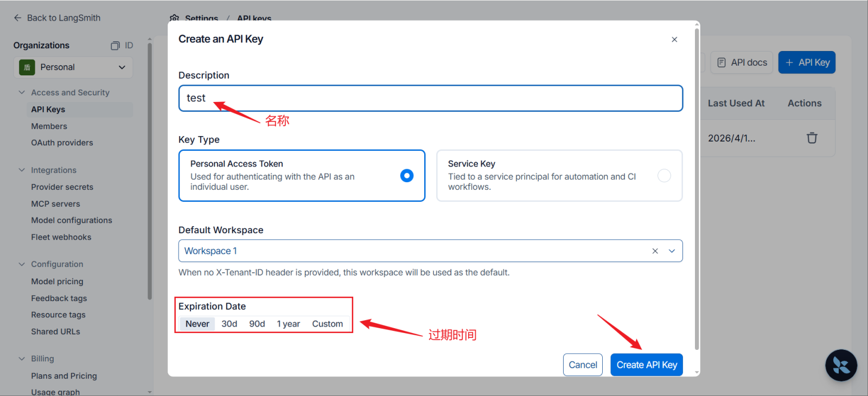Focus the Description input field

(x=431, y=98)
